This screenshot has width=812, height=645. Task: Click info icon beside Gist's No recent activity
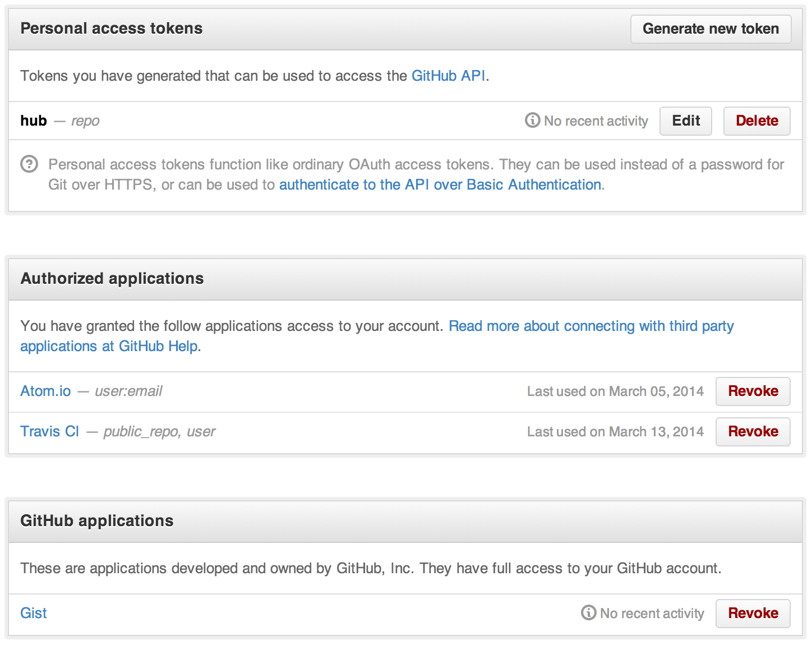pyautogui.click(x=588, y=613)
